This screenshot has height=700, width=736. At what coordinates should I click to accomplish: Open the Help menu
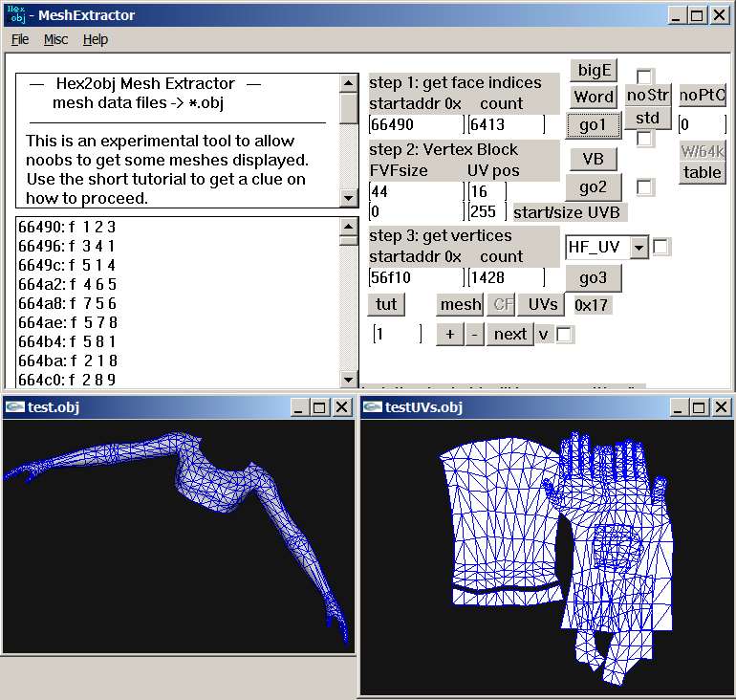(96, 39)
